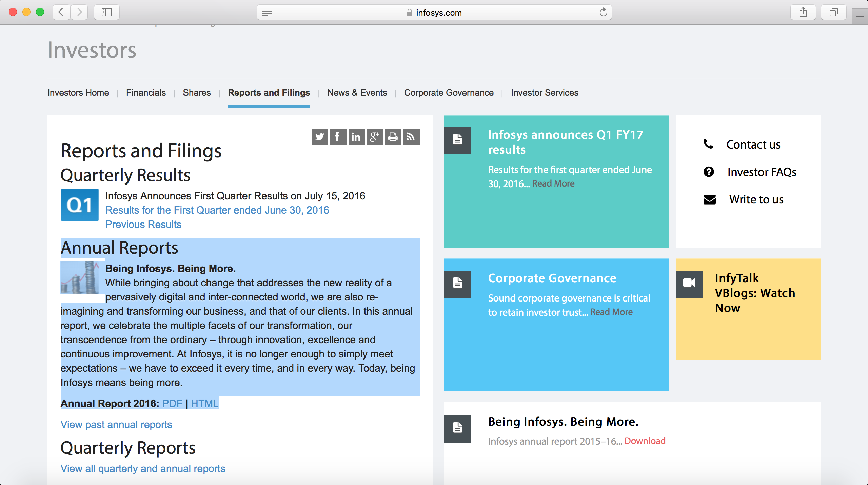
Task: Click the Infosys annual report thumbnail image
Action: coord(81,277)
